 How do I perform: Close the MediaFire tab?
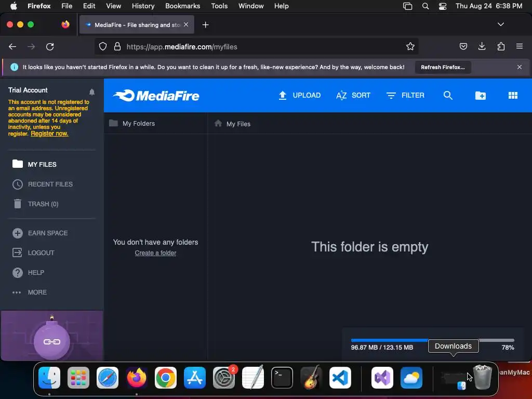pyautogui.click(x=186, y=24)
